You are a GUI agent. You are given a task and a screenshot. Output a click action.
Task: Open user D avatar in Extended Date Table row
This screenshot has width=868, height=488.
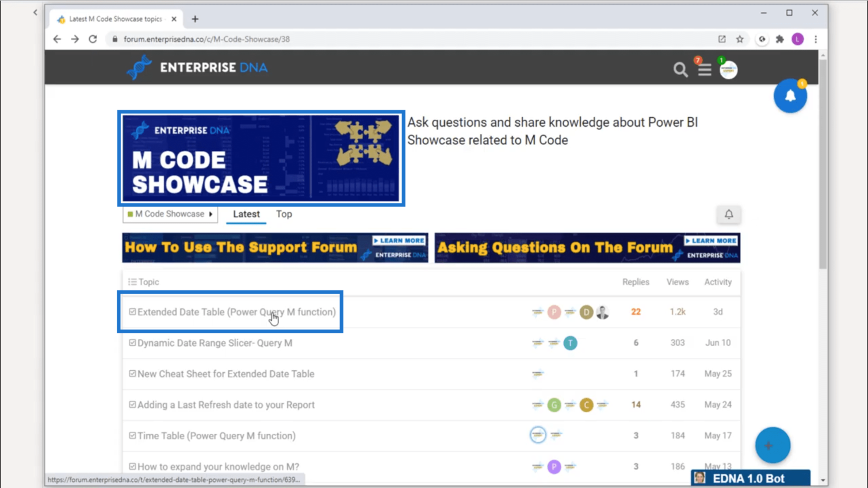pyautogui.click(x=586, y=312)
